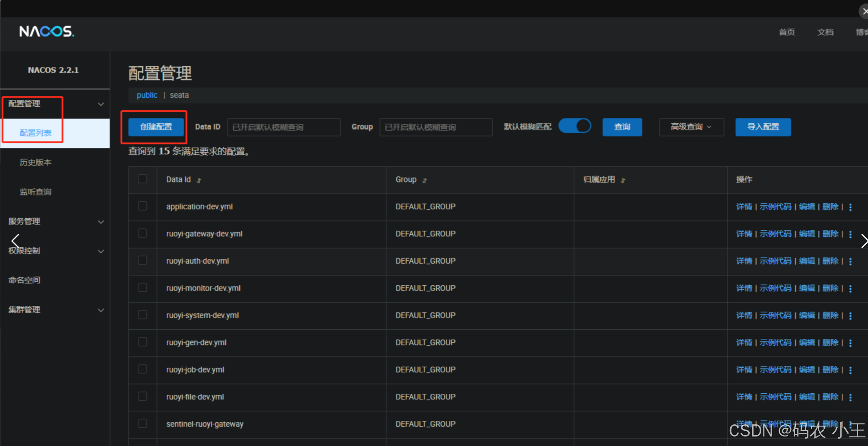
Task: Open more actions for ruoyi-auth-dev.yml
Action: [x=850, y=261]
